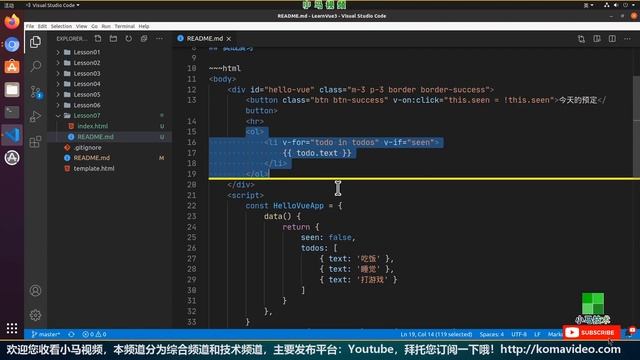Select README.md inside Lesson07 folder
The height and width of the screenshot is (360, 640).
pyautogui.click(x=96, y=137)
